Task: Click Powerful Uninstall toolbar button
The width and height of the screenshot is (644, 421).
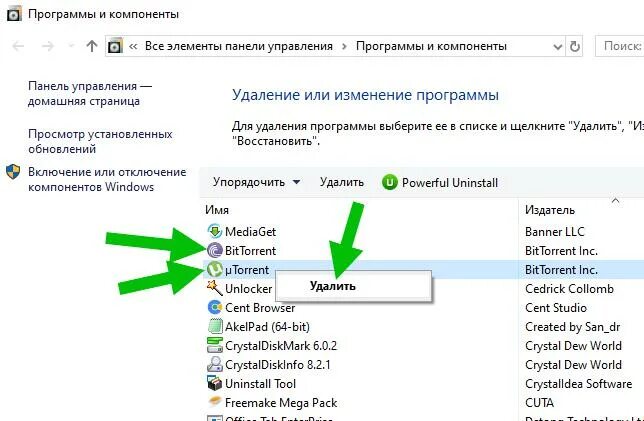Action: pos(440,182)
